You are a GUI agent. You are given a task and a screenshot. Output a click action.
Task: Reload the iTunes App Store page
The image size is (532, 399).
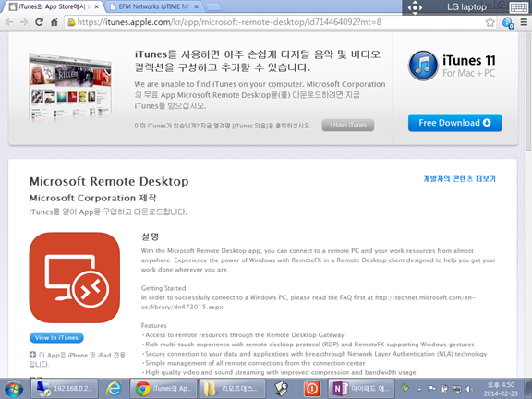[x=39, y=22]
